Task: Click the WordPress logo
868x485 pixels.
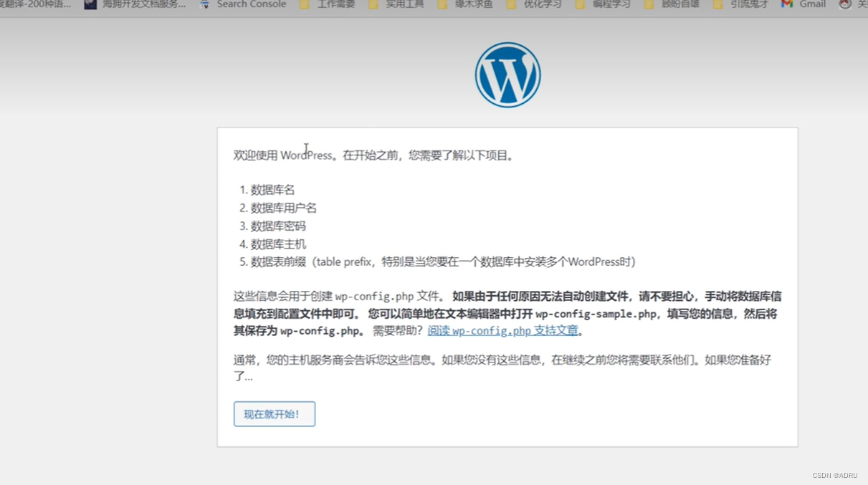Action: (507, 75)
